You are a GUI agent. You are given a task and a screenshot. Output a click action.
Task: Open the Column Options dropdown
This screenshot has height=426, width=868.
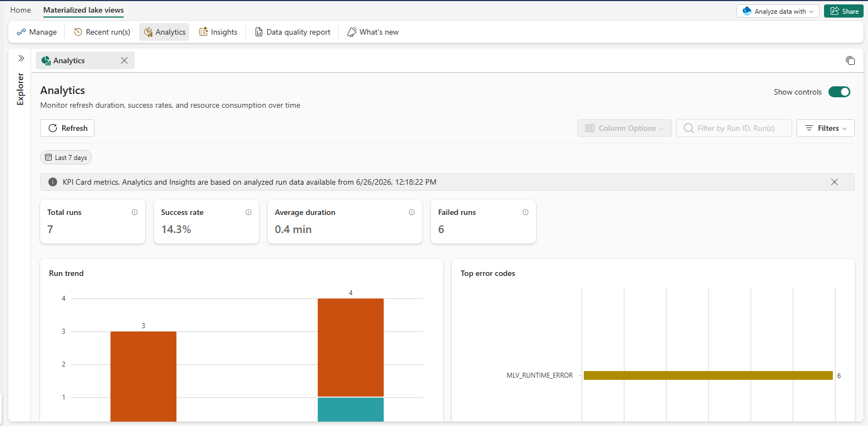[x=624, y=128]
